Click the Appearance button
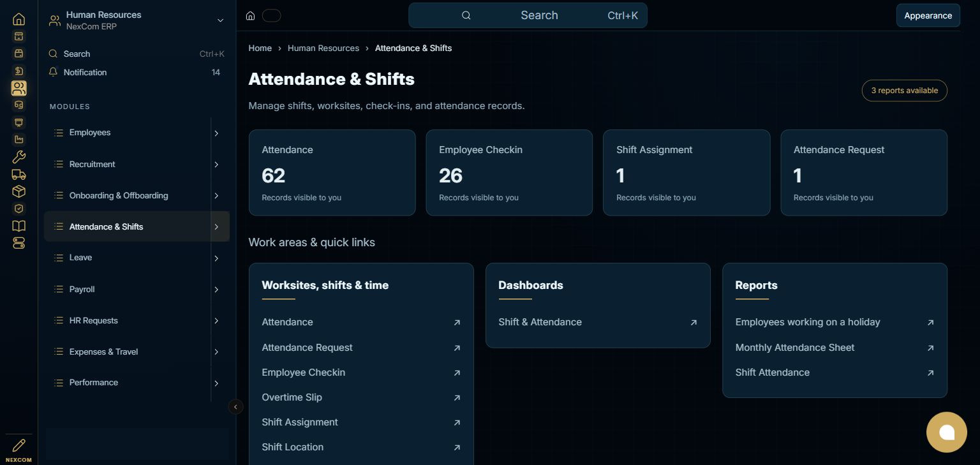 coord(928,16)
